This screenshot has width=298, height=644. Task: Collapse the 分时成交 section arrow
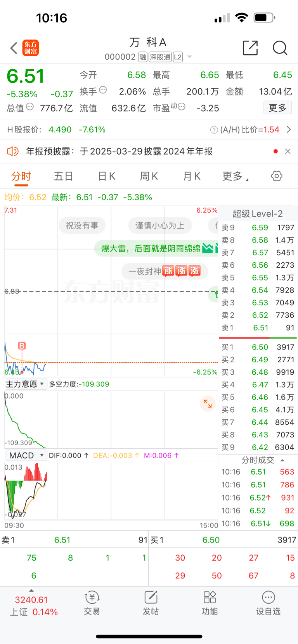point(282,460)
